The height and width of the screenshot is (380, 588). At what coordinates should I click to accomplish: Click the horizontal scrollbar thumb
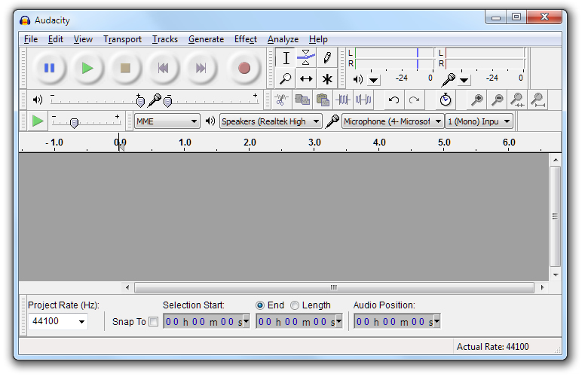pos(334,288)
